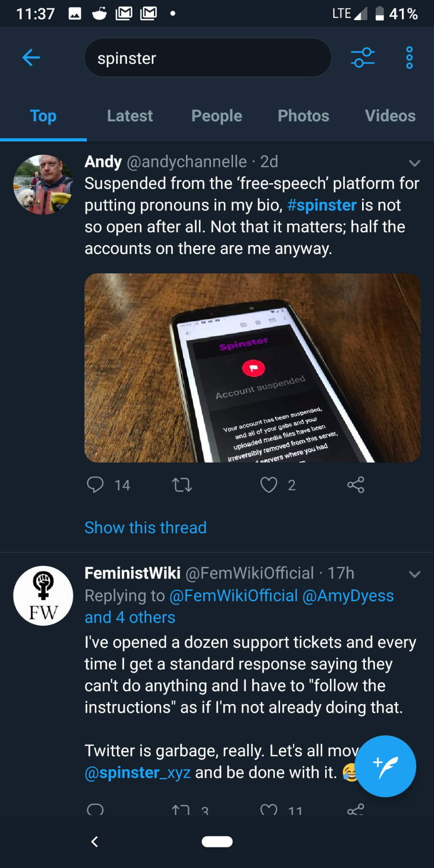This screenshot has width=434, height=868.
Task: Open the three-dot overflow menu
Action: (409, 58)
